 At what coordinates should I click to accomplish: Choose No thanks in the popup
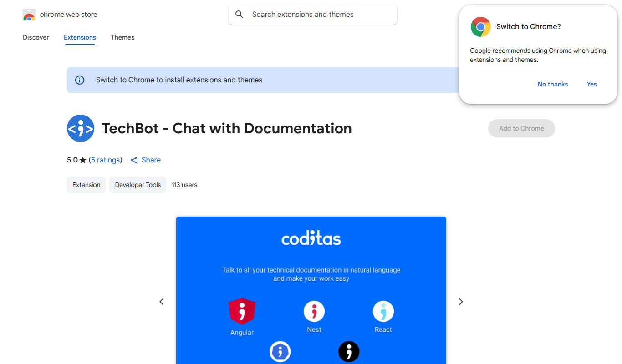(553, 84)
